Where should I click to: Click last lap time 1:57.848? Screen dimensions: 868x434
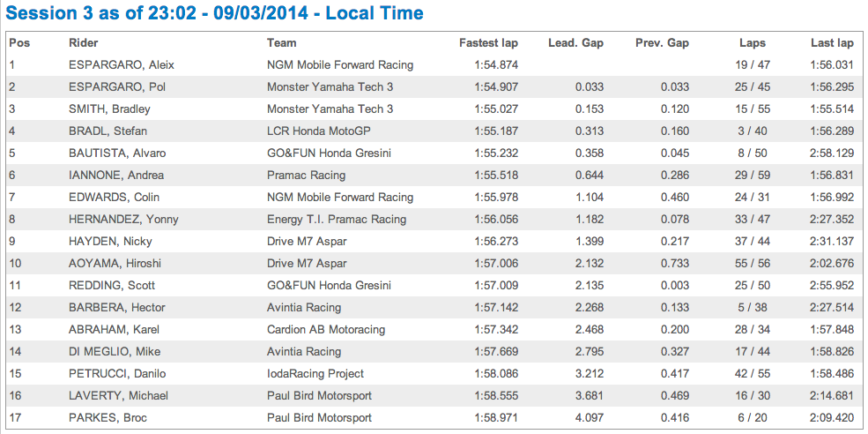click(832, 330)
